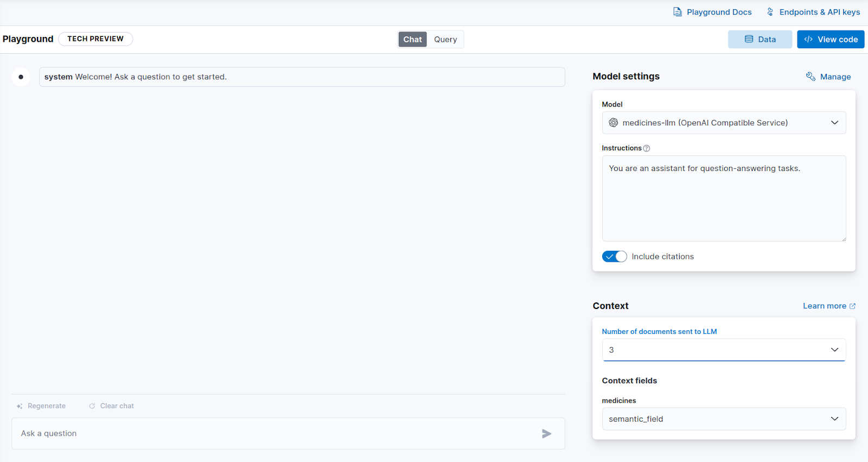Click the View code button
This screenshot has height=462, width=868.
click(831, 39)
